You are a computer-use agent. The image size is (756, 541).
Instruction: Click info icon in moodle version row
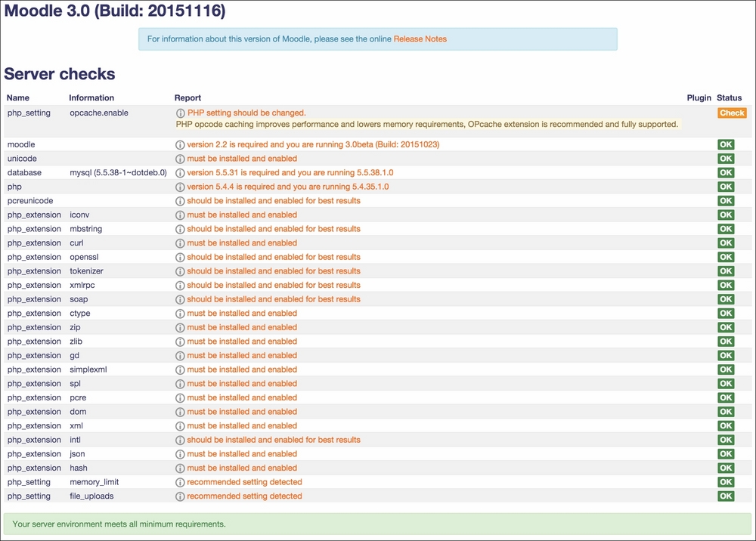coord(180,144)
